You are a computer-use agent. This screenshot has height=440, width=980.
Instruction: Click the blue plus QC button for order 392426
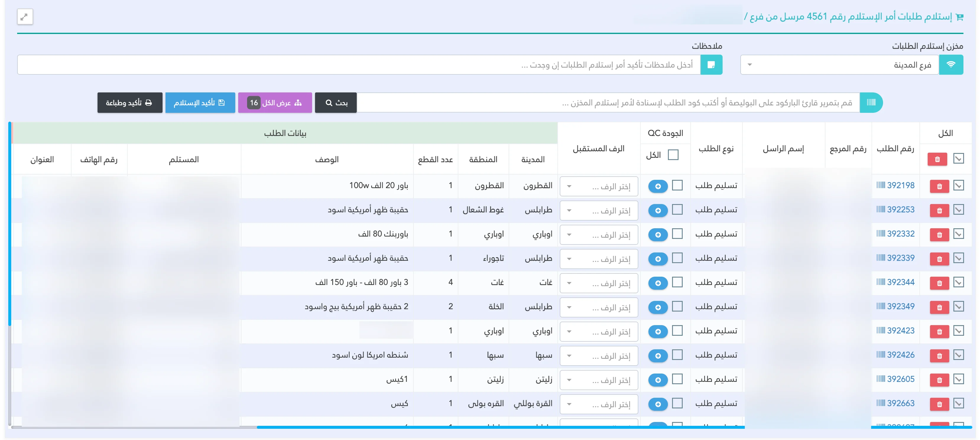tap(658, 356)
